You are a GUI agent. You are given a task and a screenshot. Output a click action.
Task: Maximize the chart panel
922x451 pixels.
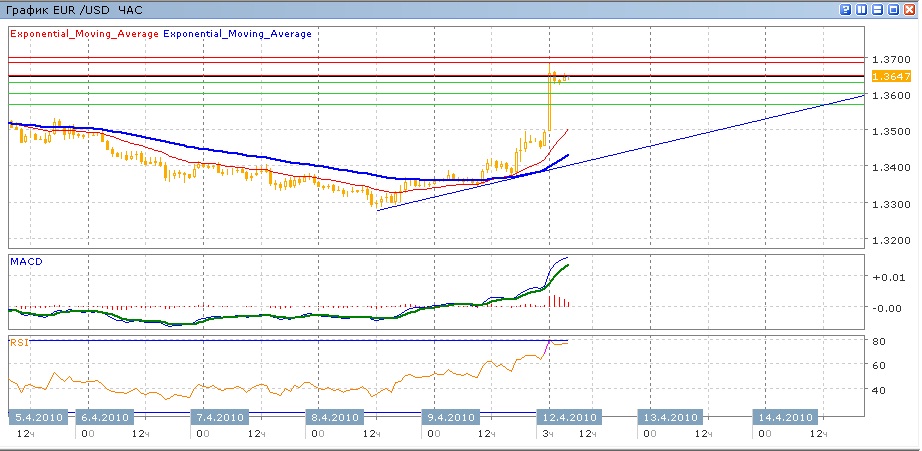pos(894,9)
